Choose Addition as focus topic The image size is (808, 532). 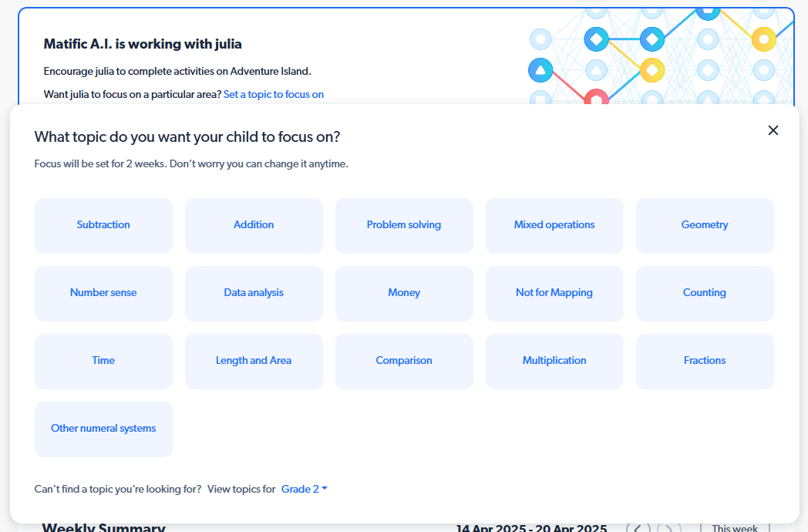point(254,225)
